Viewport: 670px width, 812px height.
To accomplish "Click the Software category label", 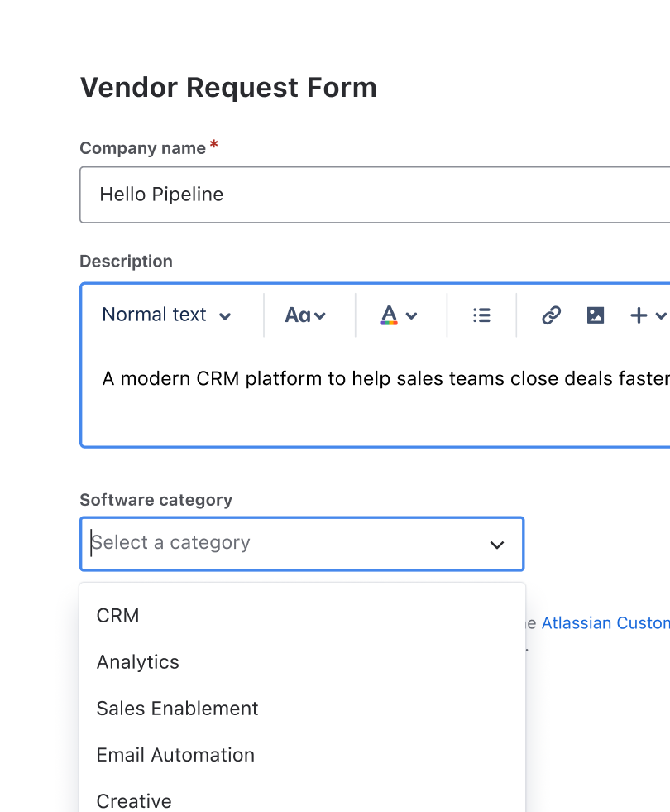I will pyautogui.click(x=156, y=500).
